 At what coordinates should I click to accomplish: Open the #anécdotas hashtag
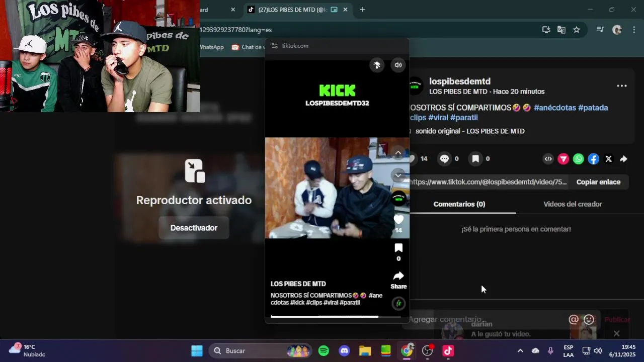(555, 108)
